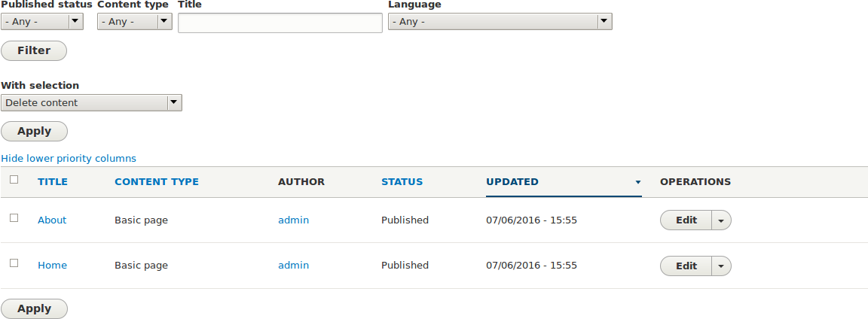The width and height of the screenshot is (868, 319).
Task: Click the Filter button
Action: 34,51
